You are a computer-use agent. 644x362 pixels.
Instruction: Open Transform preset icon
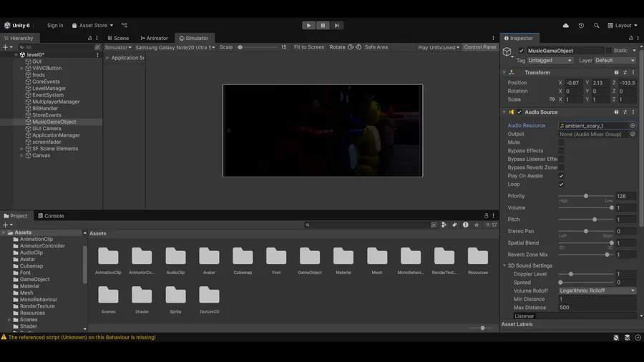click(x=625, y=73)
